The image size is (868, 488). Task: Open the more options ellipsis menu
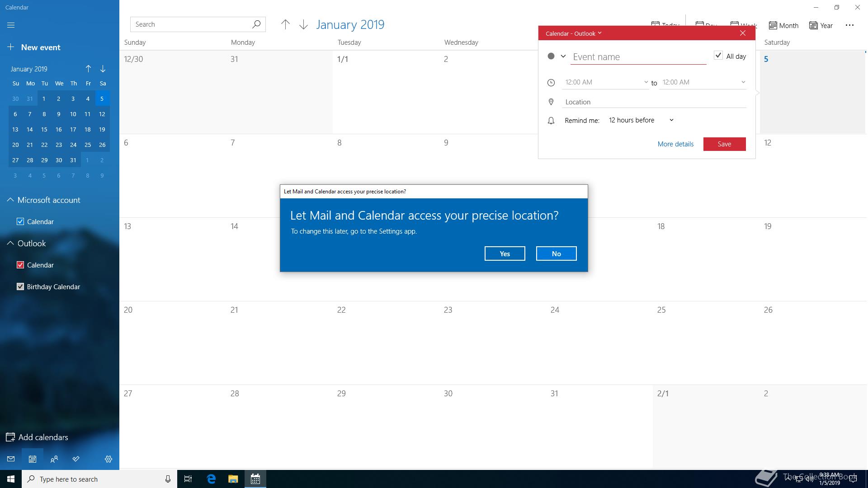(x=849, y=25)
